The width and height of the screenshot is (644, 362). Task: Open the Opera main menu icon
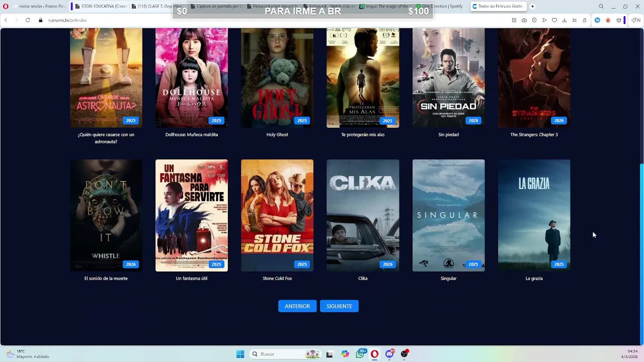(x=6, y=7)
